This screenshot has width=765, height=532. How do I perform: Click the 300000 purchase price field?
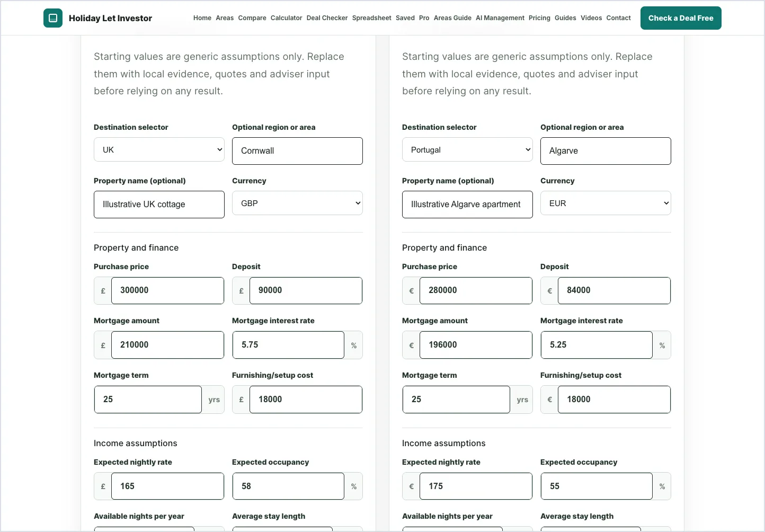click(167, 290)
